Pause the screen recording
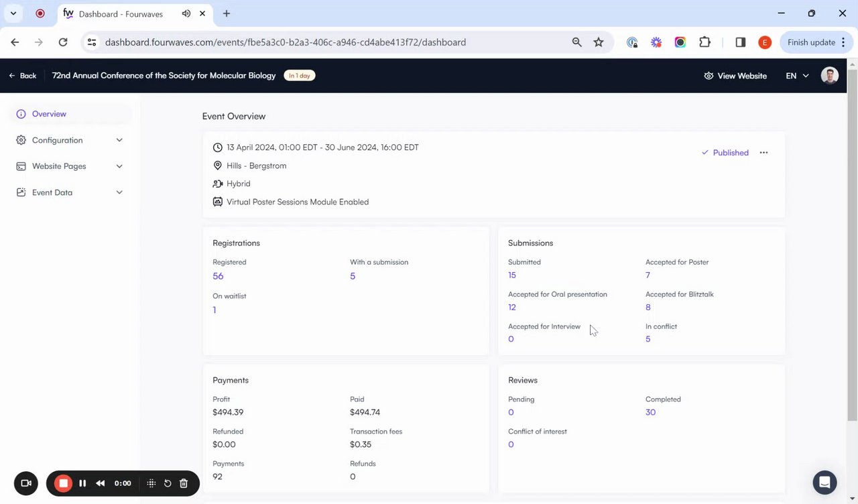The height and width of the screenshot is (504, 858). (82, 483)
